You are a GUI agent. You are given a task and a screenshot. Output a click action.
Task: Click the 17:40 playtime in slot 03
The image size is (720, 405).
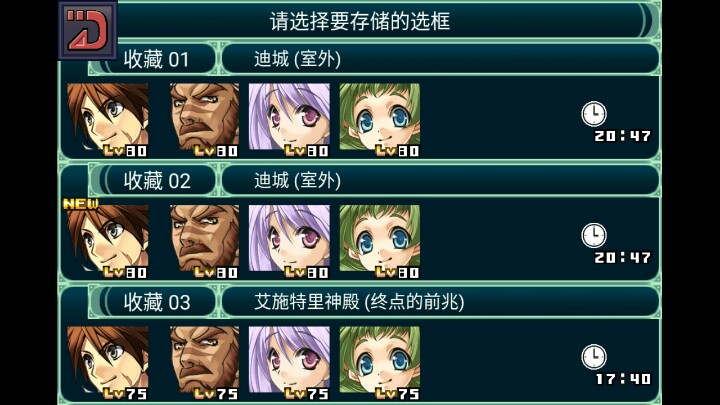click(623, 379)
